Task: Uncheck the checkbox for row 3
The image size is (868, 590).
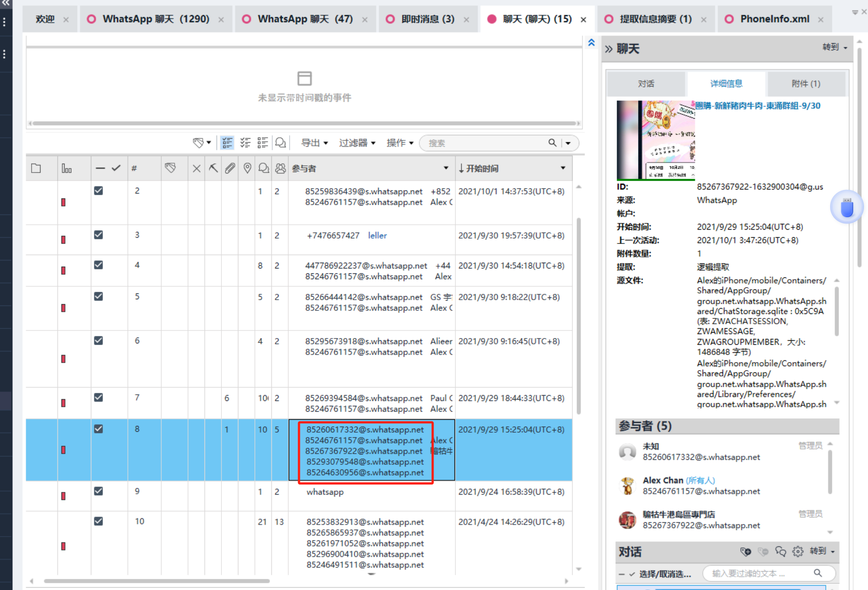Action: click(x=98, y=235)
